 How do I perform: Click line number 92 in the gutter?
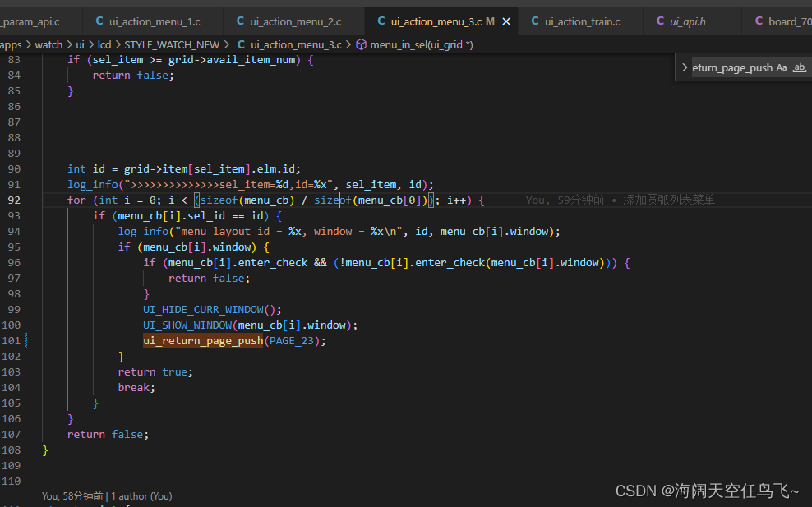(x=14, y=200)
